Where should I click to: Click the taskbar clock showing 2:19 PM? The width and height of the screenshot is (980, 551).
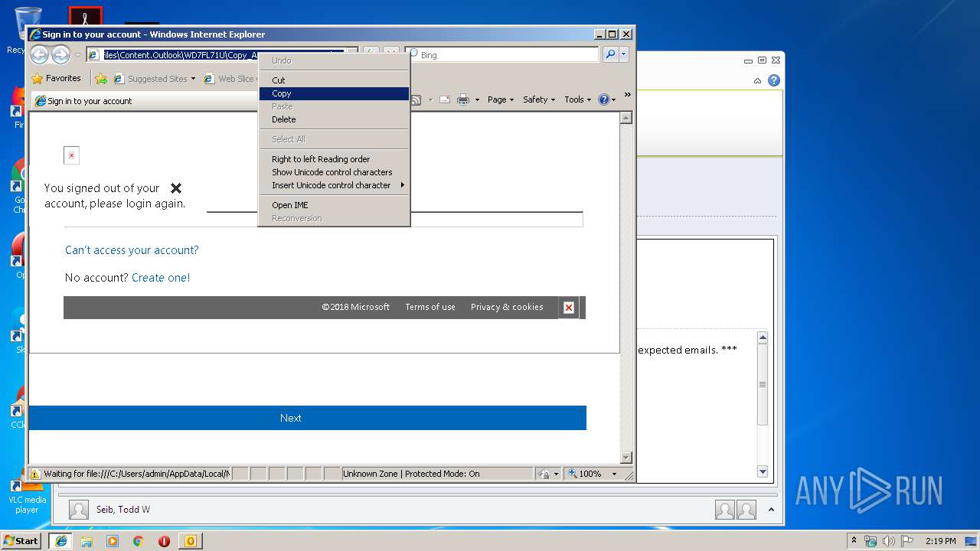point(940,541)
